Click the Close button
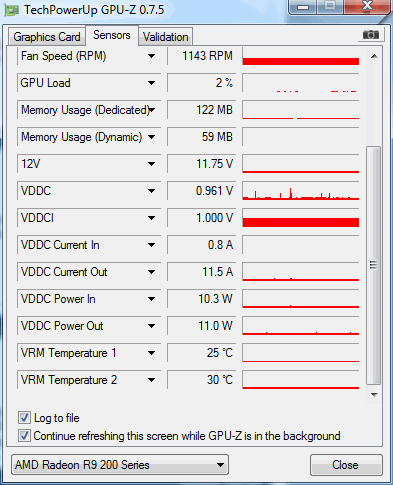Screen dimensions: 393x485 coord(345,465)
